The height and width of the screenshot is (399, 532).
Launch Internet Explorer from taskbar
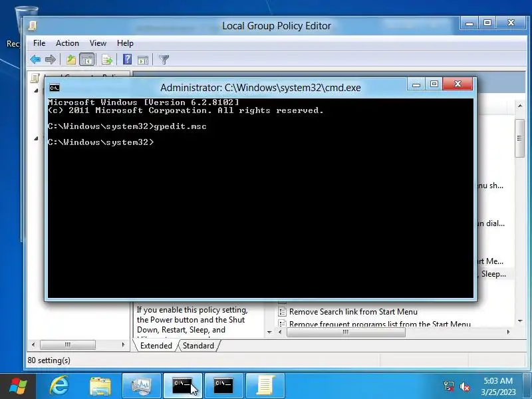[59, 386]
